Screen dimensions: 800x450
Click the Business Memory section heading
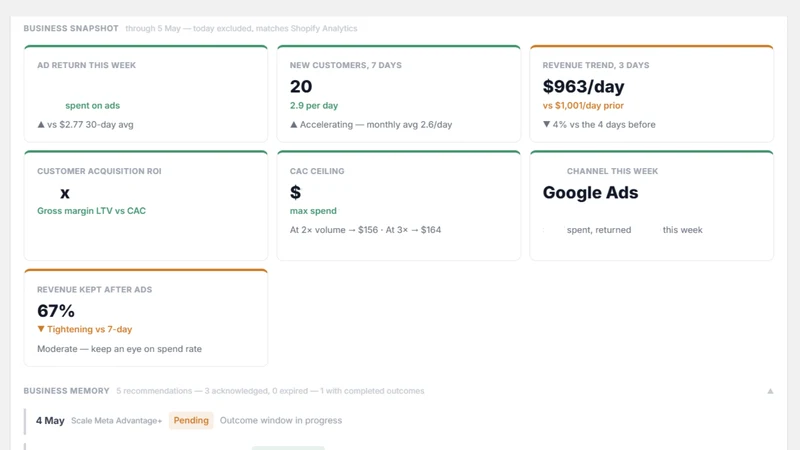pos(66,391)
